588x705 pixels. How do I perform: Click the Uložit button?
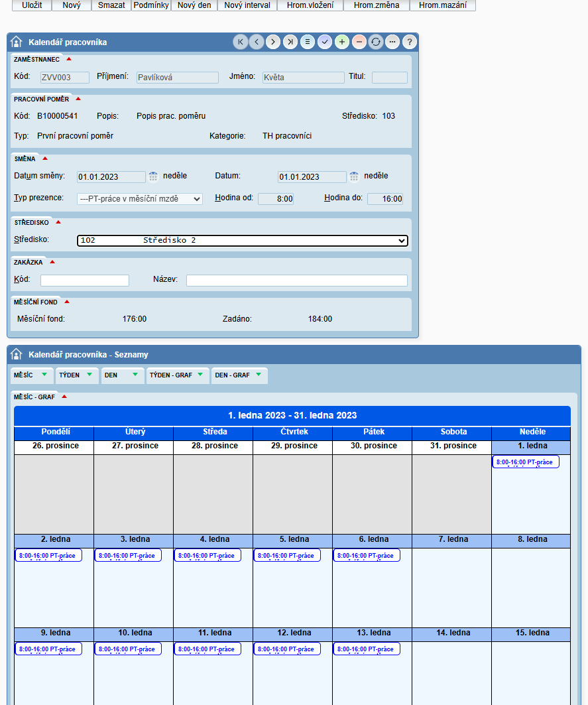pos(32,5)
